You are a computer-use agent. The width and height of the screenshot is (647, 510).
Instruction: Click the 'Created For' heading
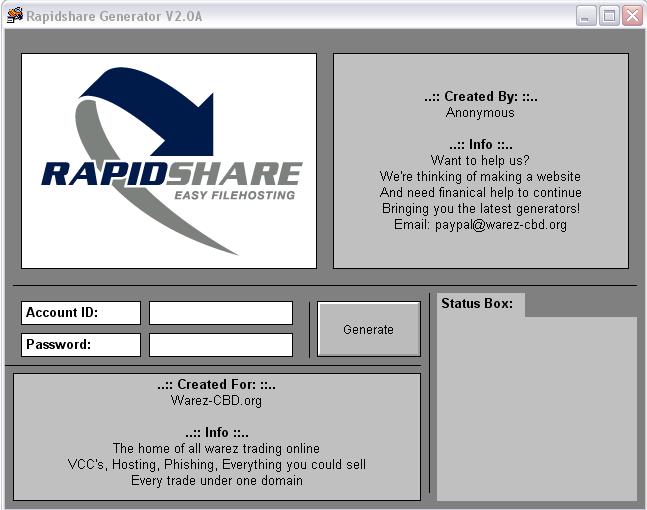[x=216, y=385]
